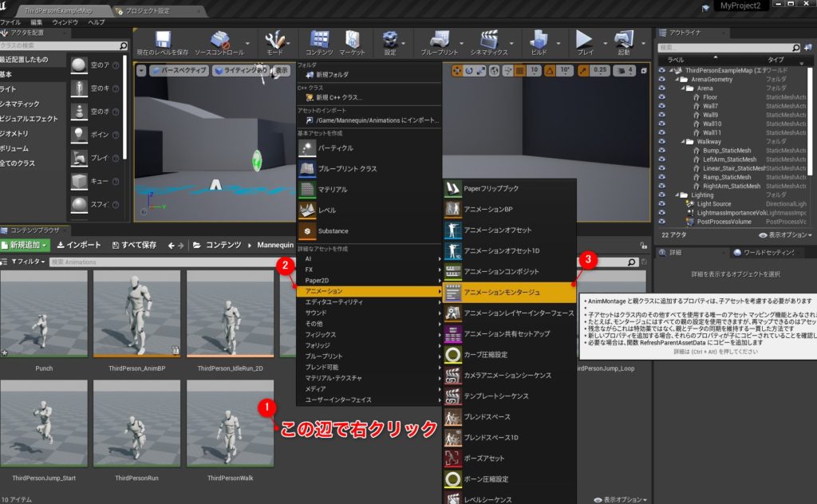Select Animation BP (アニメーションBP) in the submenu
Image resolution: width=817 pixels, height=504 pixels.
click(x=510, y=209)
